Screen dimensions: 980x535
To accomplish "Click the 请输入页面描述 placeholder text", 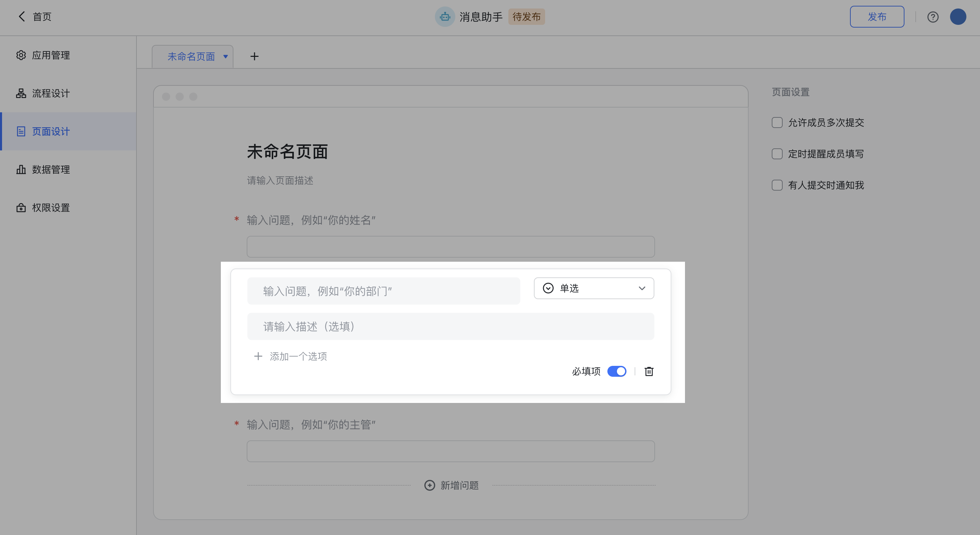I will pos(280,180).
